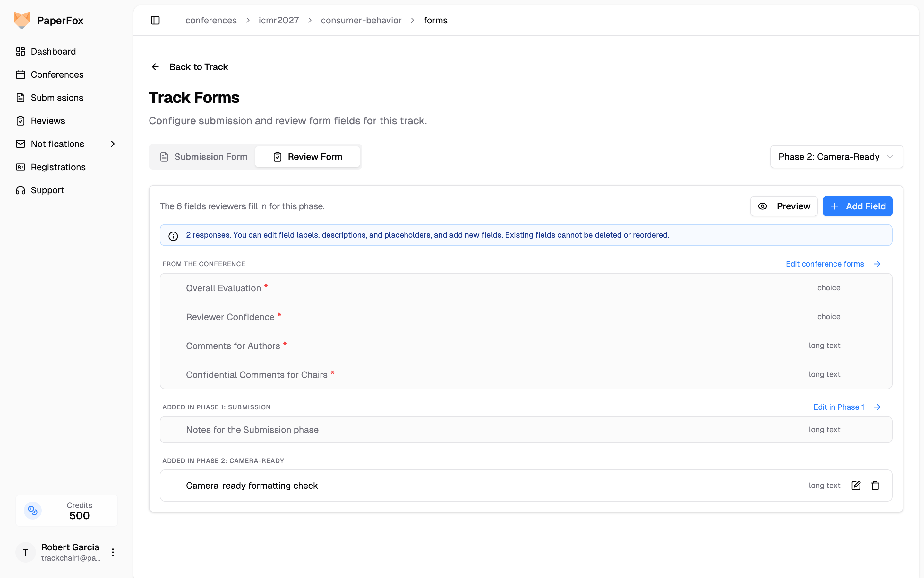The height and width of the screenshot is (578, 924).
Task: Select the Reviewer Confidence field row
Action: pyautogui.click(x=526, y=317)
